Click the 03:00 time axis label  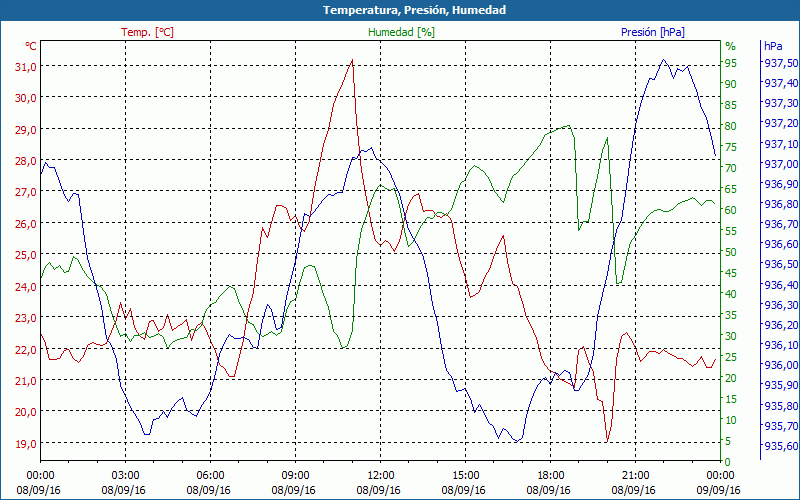[x=126, y=476]
